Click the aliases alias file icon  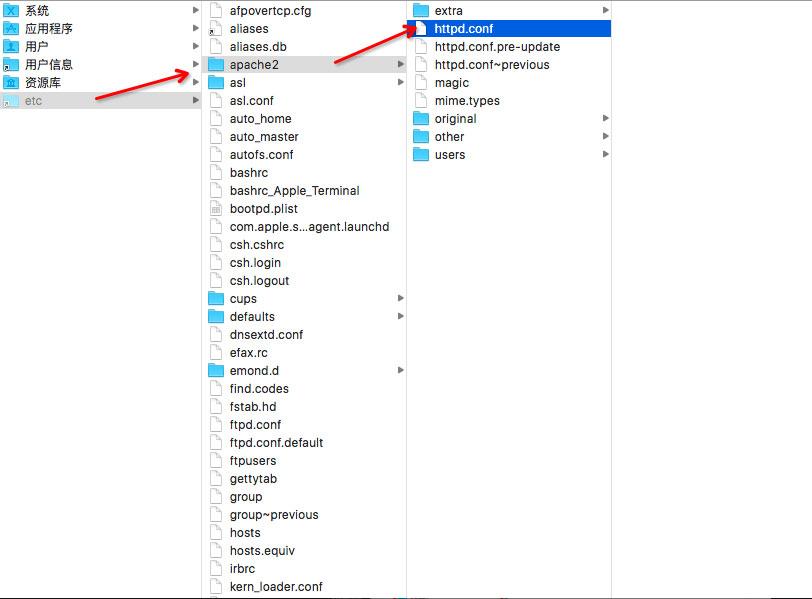(x=216, y=28)
